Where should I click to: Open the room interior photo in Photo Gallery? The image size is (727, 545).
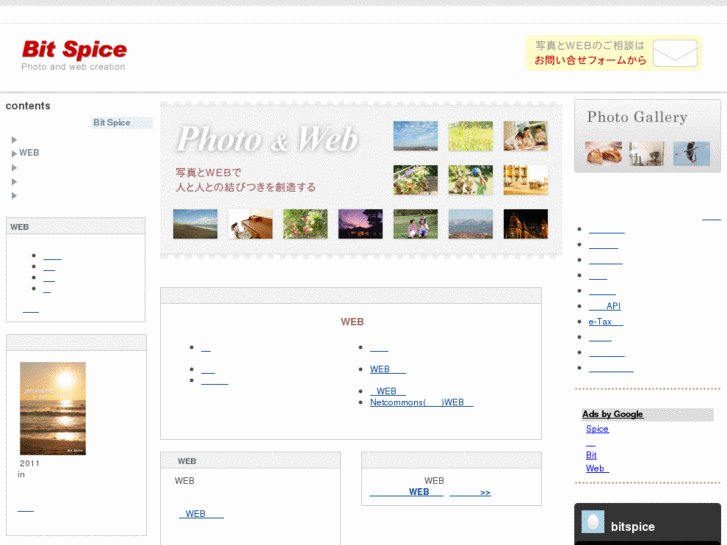point(646,154)
